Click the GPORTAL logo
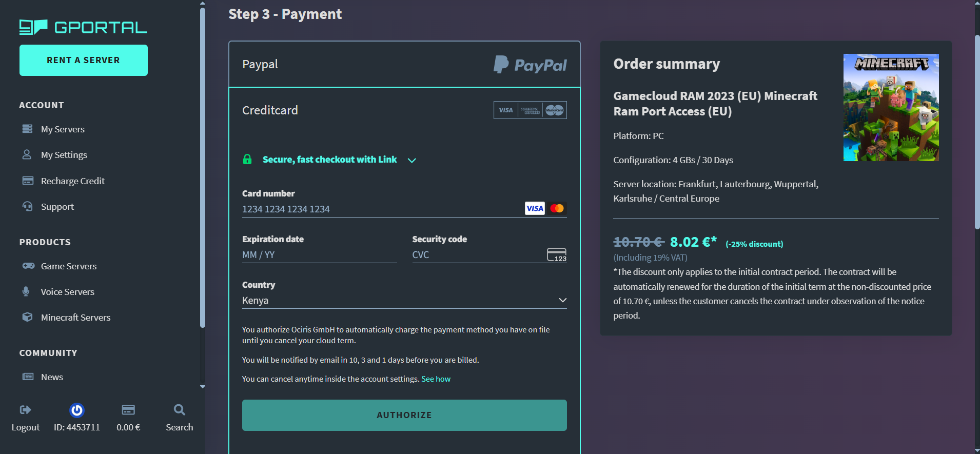Viewport: 980px width, 454px height. point(83,27)
